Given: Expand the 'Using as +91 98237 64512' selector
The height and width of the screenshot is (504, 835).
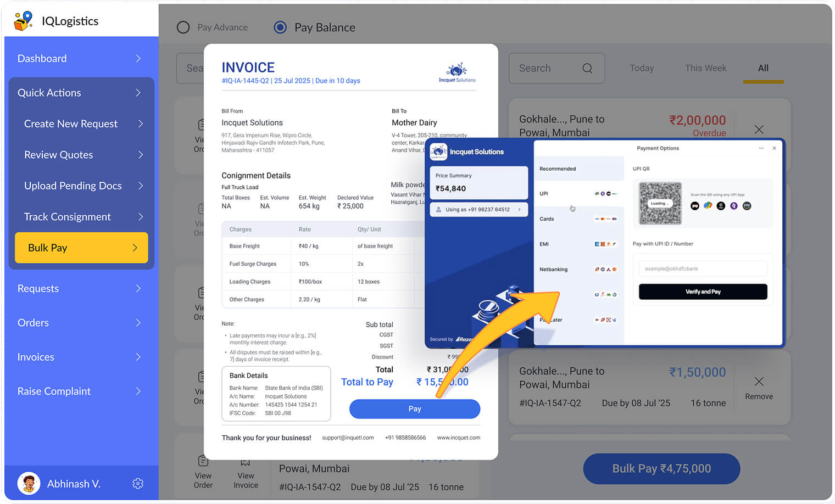Looking at the screenshot, I should [478, 209].
